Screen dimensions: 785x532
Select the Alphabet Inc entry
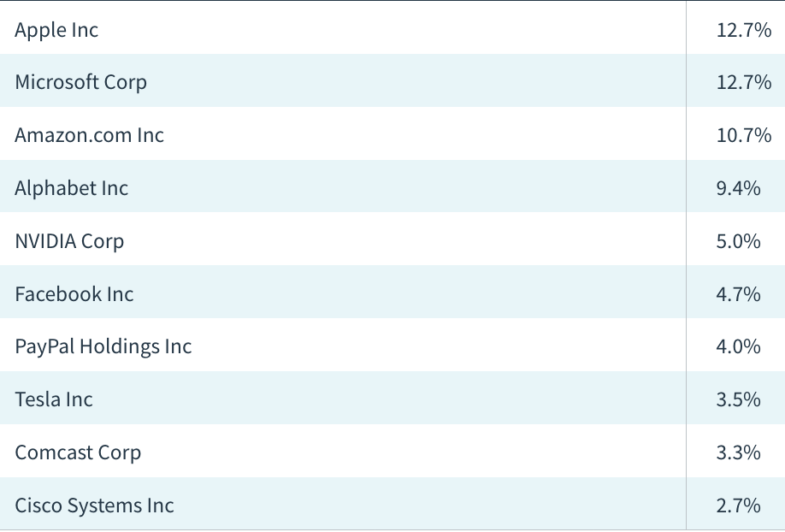pyautogui.click(x=72, y=188)
